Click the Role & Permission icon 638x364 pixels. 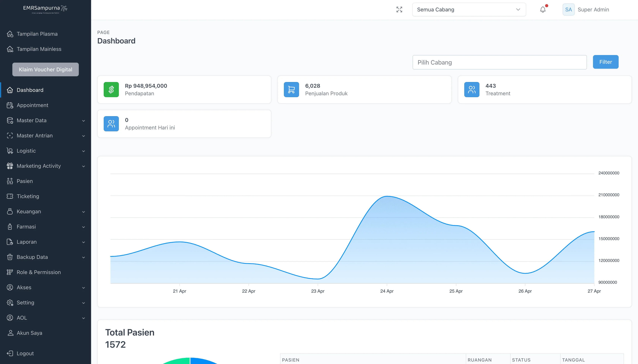10,272
